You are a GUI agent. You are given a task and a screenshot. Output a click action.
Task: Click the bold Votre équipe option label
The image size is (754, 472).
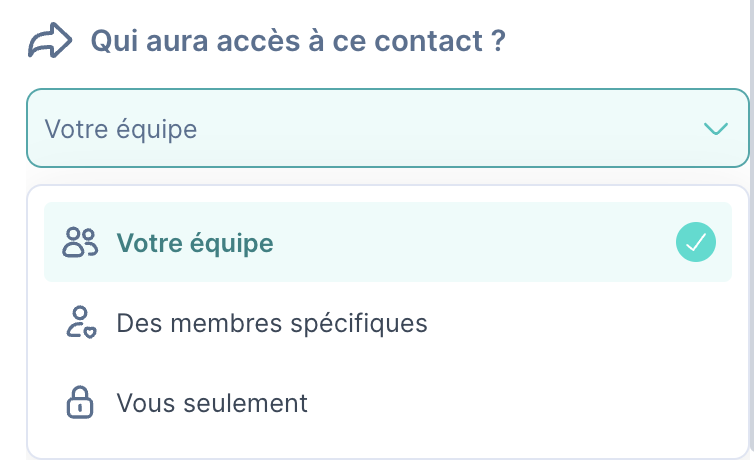click(195, 243)
